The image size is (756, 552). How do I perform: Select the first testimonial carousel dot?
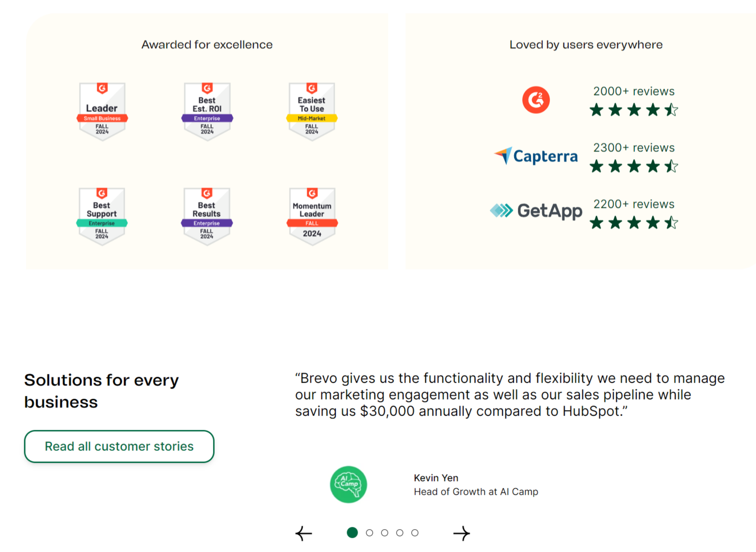pos(352,533)
